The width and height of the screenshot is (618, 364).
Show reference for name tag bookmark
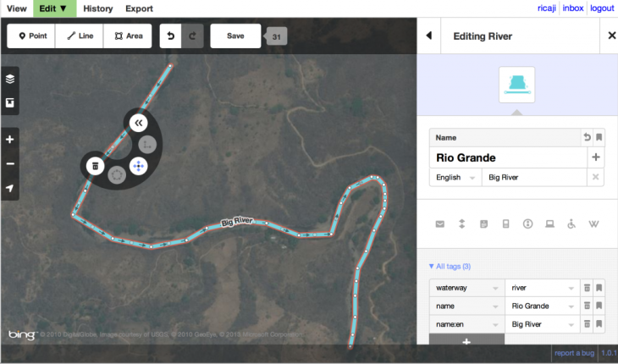click(x=599, y=306)
